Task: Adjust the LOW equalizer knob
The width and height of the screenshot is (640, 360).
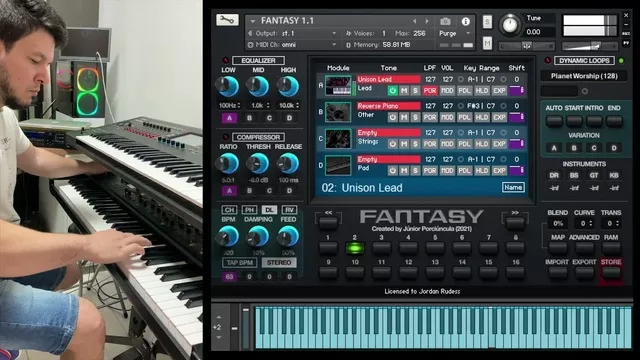Action: pos(228,87)
